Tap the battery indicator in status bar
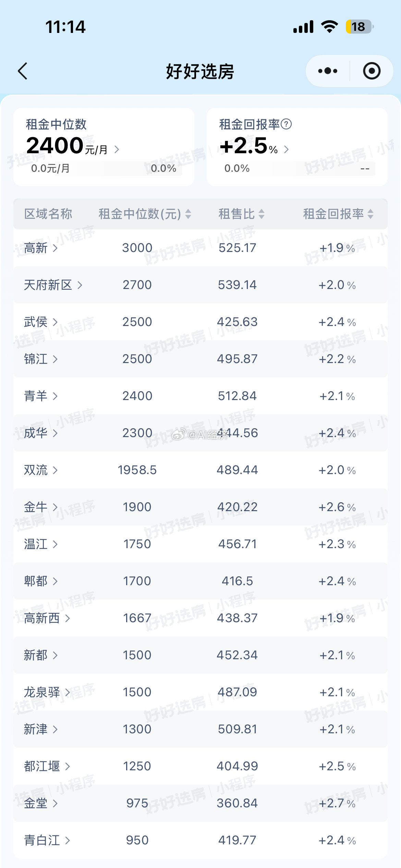The width and height of the screenshot is (401, 868). [x=359, y=27]
